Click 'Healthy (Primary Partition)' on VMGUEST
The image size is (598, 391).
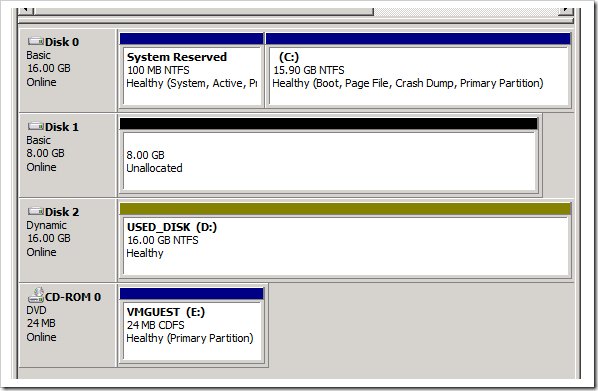click(x=190, y=339)
